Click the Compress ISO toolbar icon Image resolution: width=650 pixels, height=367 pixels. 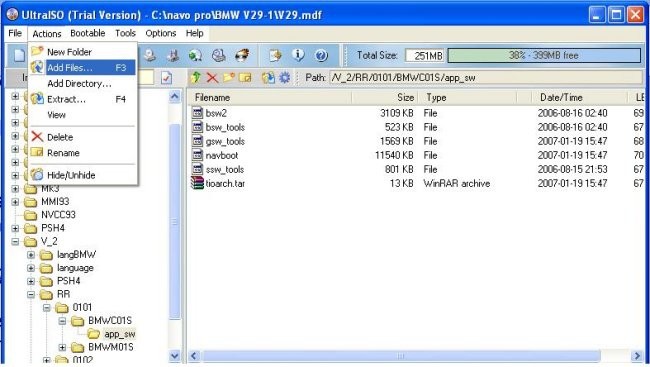pos(173,55)
